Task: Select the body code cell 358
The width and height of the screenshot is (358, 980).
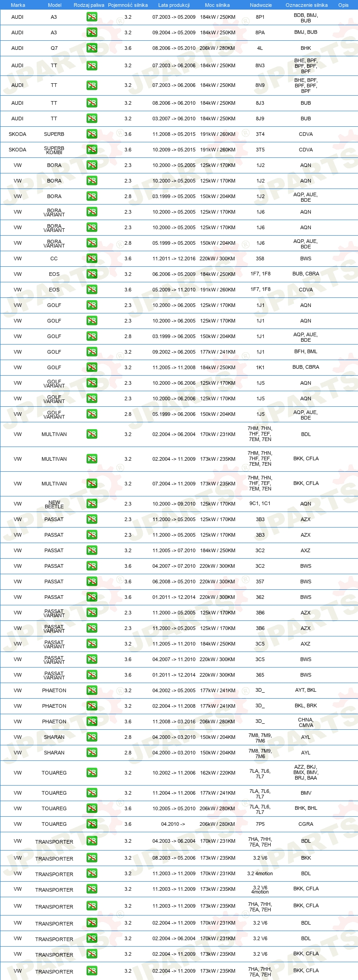Action: 260,258
